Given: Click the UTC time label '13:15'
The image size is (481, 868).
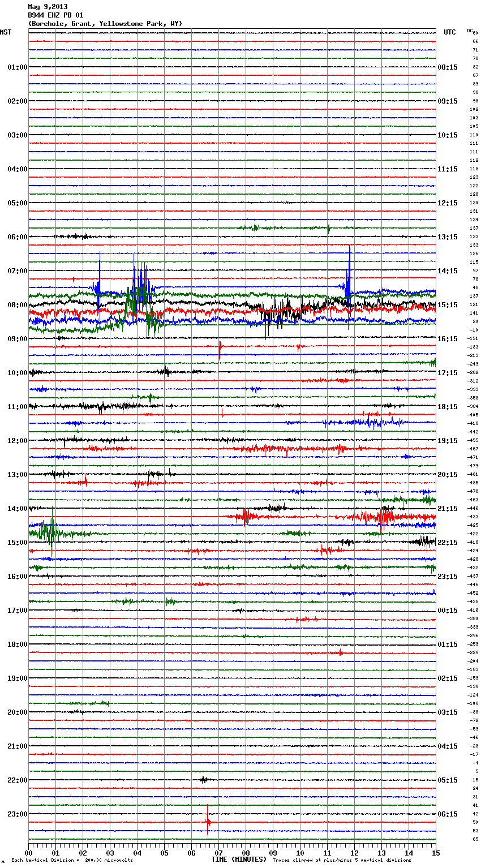Looking at the screenshot, I should (448, 237).
